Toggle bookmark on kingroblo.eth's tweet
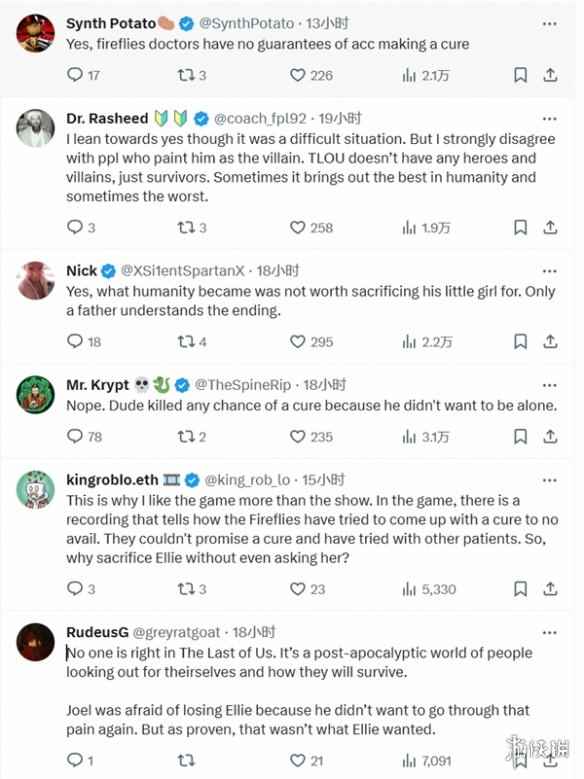The image size is (584, 779). click(x=520, y=589)
